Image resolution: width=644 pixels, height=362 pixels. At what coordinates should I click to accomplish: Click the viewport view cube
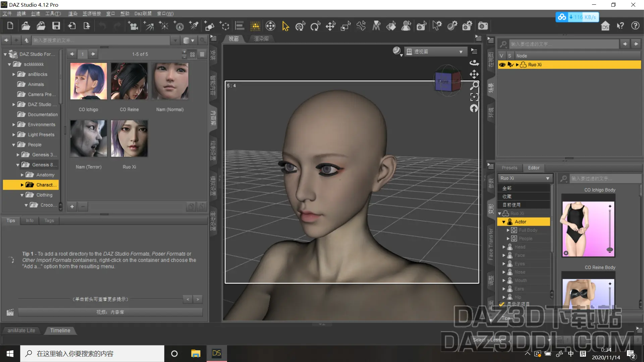click(448, 80)
